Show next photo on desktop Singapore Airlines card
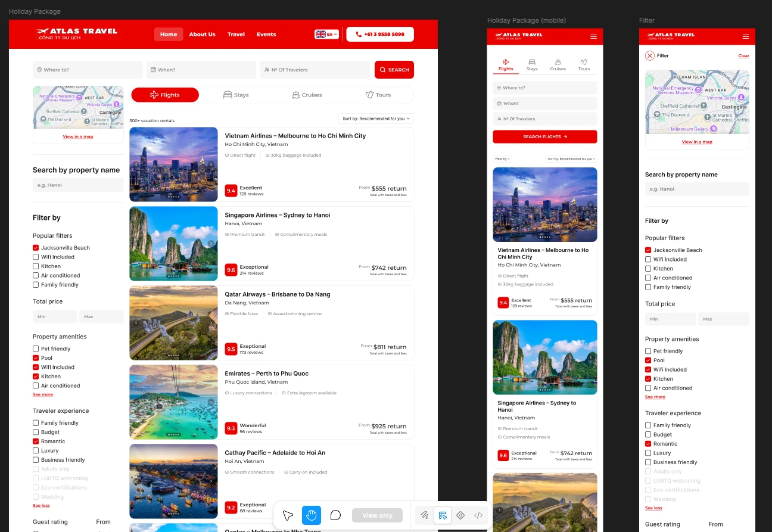The height and width of the screenshot is (532, 772). [x=211, y=244]
